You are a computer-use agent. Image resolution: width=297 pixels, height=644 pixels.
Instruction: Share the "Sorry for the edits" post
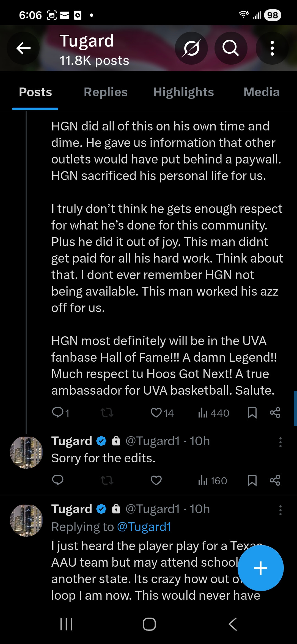[x=275, y=481]
